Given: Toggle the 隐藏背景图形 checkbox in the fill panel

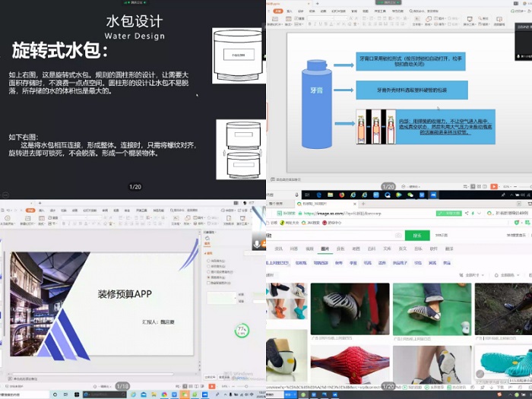Looking at the screenshot, I should click(x=211, y=283).
